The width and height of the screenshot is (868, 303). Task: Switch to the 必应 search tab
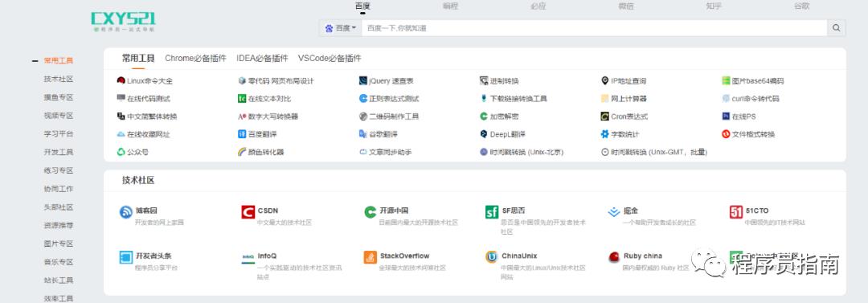(538, 6)
